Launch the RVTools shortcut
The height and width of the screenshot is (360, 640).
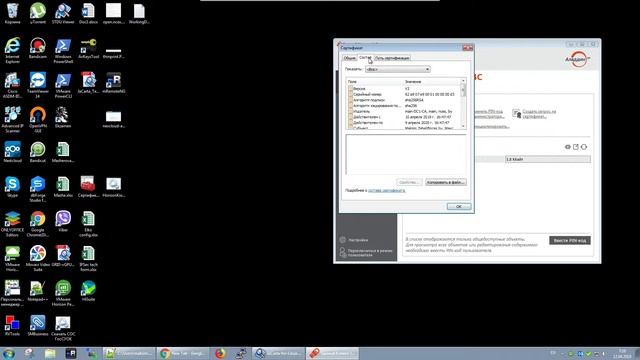click(13, 326)
